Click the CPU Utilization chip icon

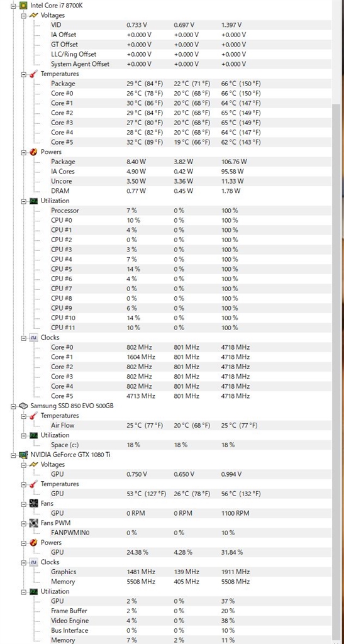(34, 201)
